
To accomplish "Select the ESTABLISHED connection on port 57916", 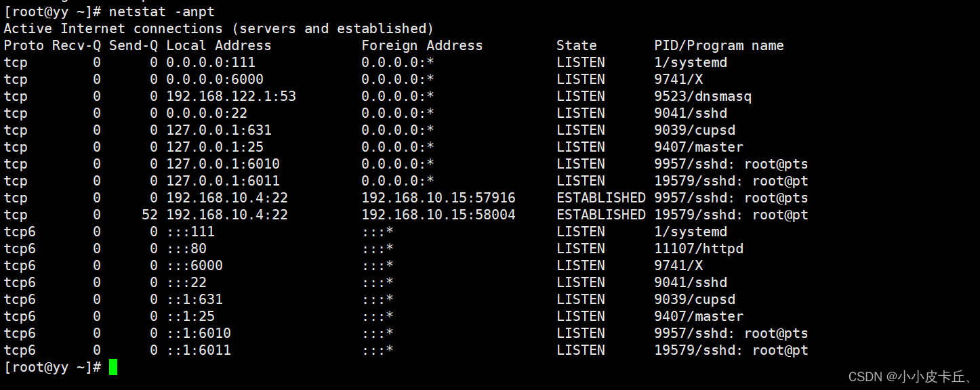I will tap(438, 197).
